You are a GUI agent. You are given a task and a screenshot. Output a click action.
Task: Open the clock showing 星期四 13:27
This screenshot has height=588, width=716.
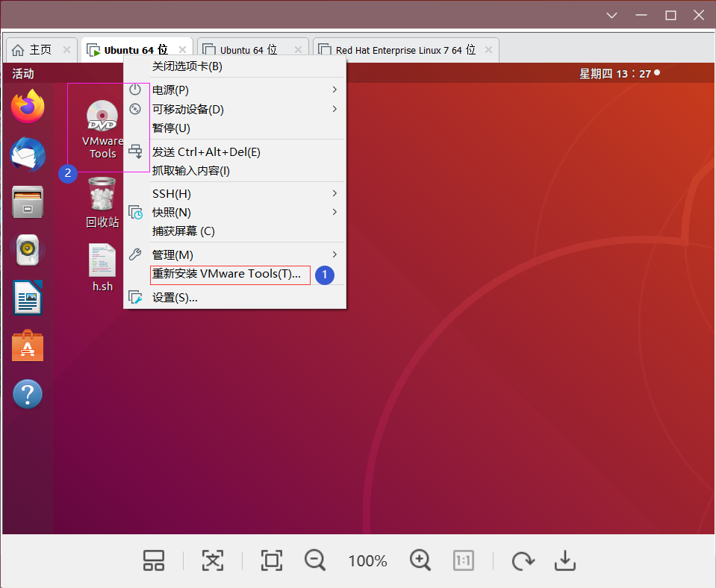615,73
